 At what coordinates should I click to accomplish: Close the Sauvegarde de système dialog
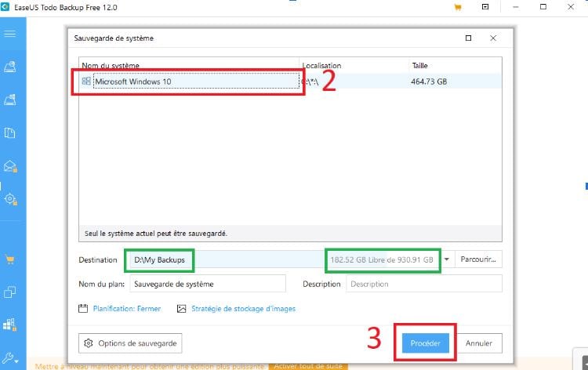click(x=493, y=38)
